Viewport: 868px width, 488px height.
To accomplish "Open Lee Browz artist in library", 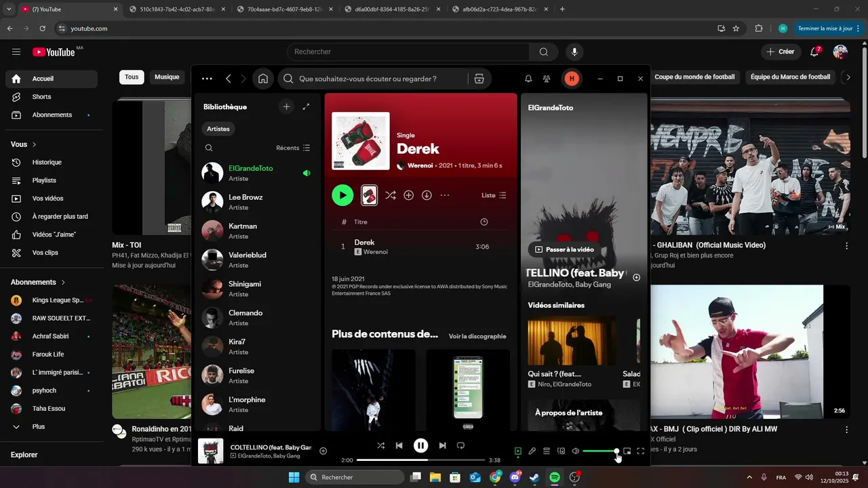I will [x=257, y=202].
